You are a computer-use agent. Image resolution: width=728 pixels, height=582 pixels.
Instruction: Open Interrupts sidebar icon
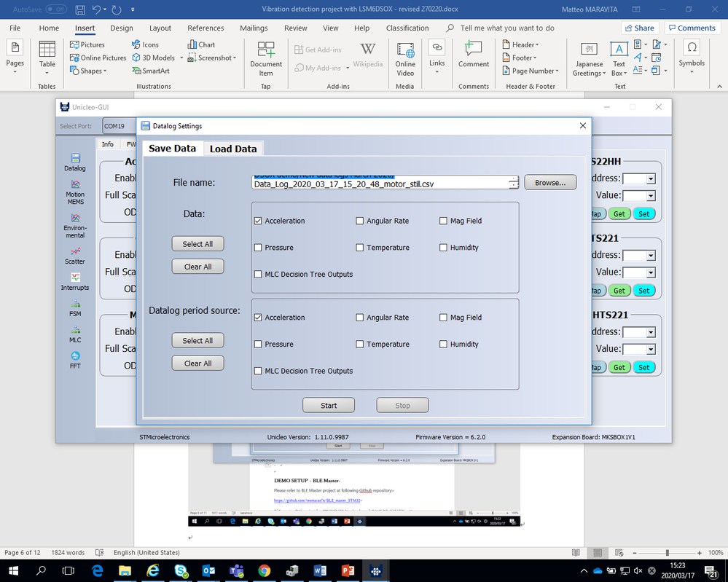[75, 282]
